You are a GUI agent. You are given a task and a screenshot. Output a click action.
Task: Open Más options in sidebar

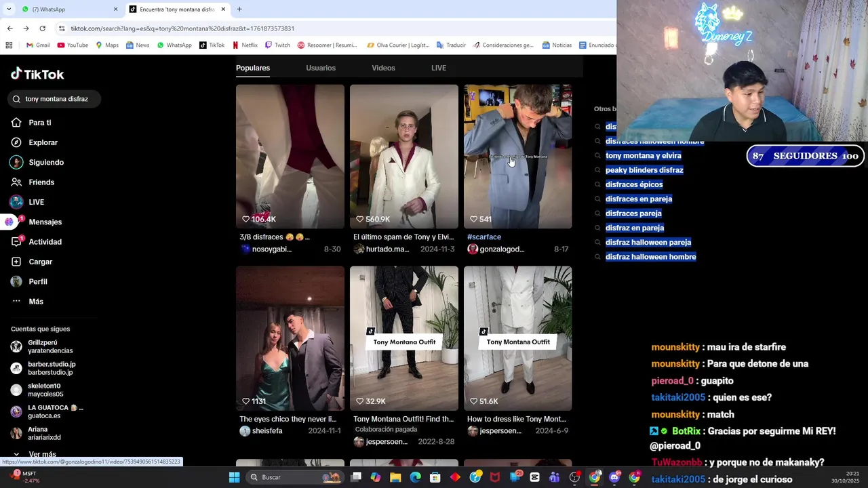pyautogui.click(x=27, y=302)
